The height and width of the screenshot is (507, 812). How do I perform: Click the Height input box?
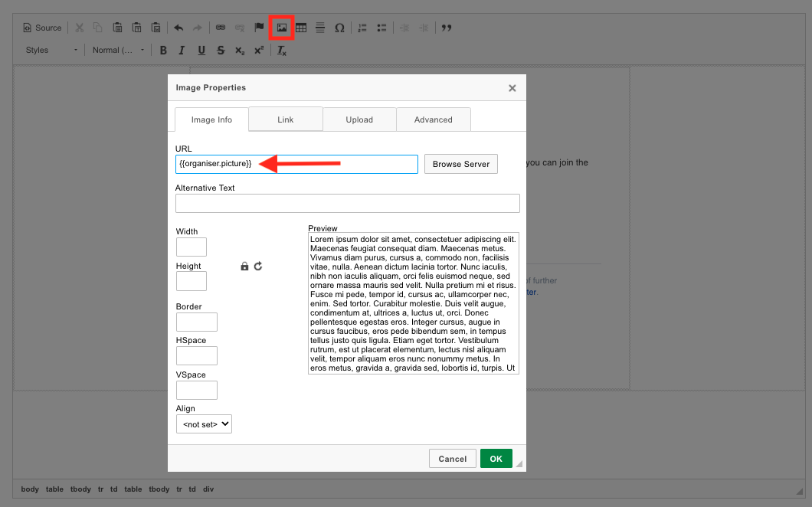tap(192, 281)
